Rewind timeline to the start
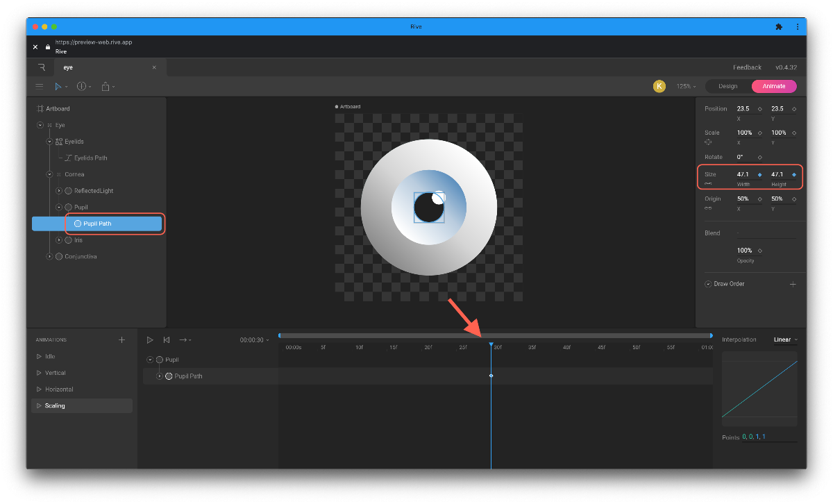833x504 pixels. tap(167, 339)
